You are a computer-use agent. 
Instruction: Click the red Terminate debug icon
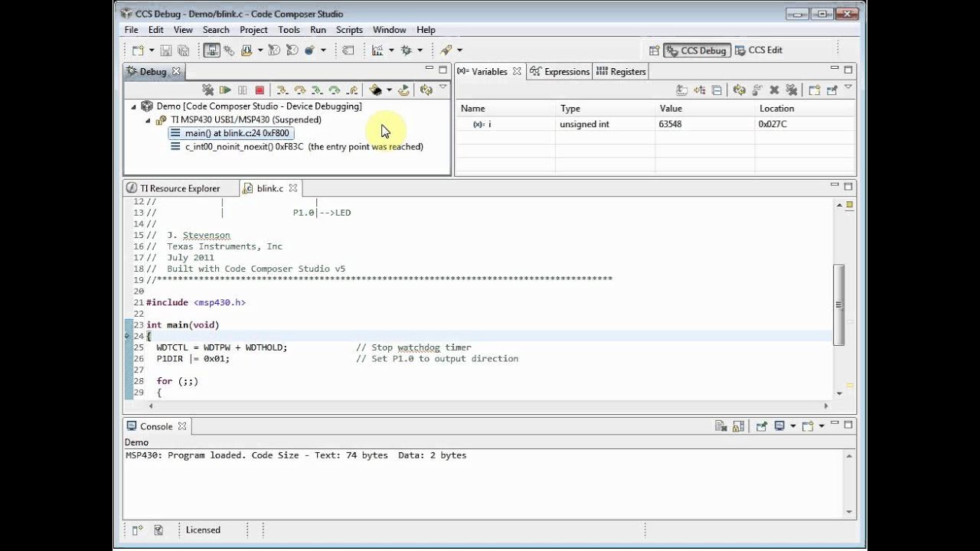pyautogui.click(x=260, y=90)
